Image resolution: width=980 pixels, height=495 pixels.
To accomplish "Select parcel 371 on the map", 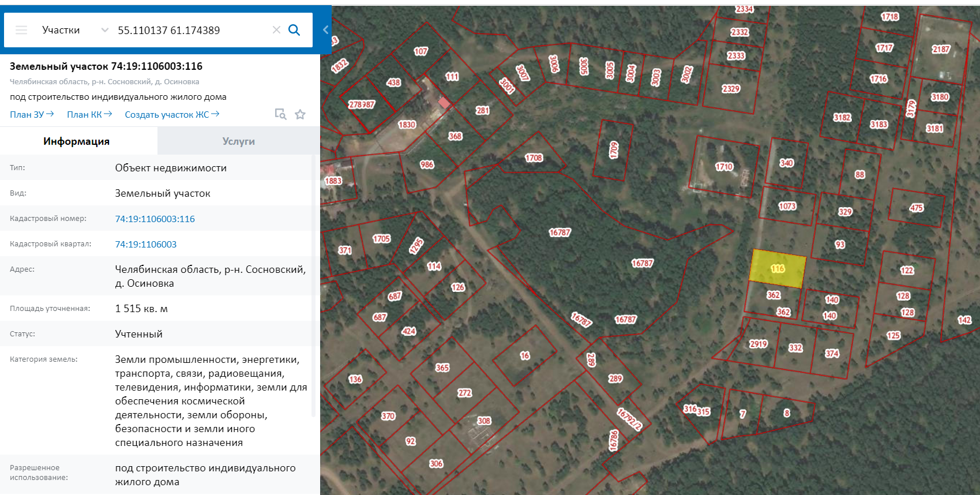I will pos(345,250).
